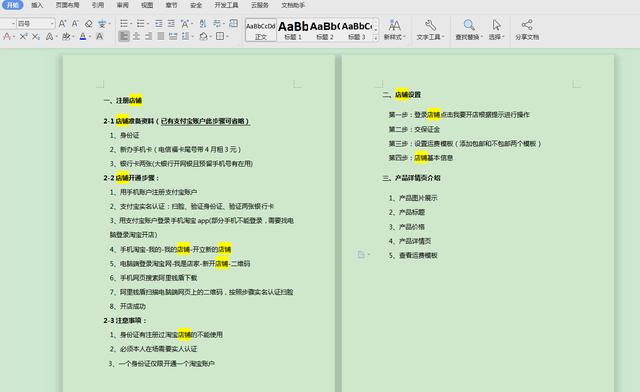
Task: Expand the line spacing dropdown arrow
Action: click(x=192, y=36)
